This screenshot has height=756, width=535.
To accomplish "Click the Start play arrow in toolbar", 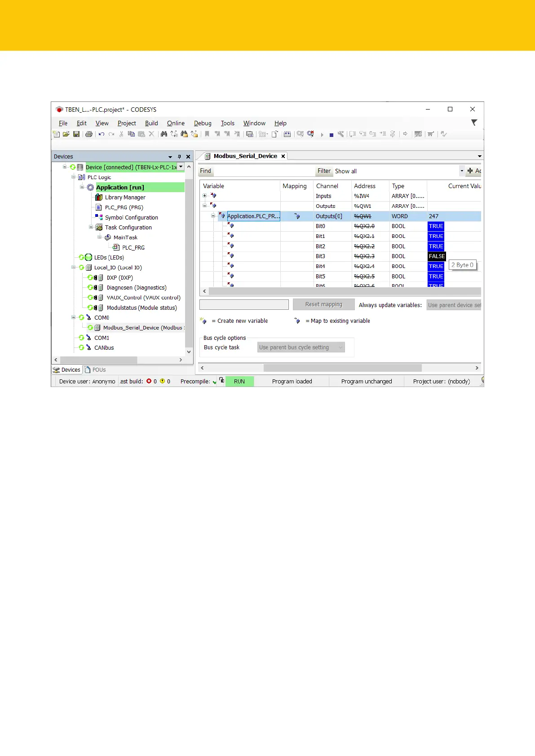I will [x=322, y=135].
